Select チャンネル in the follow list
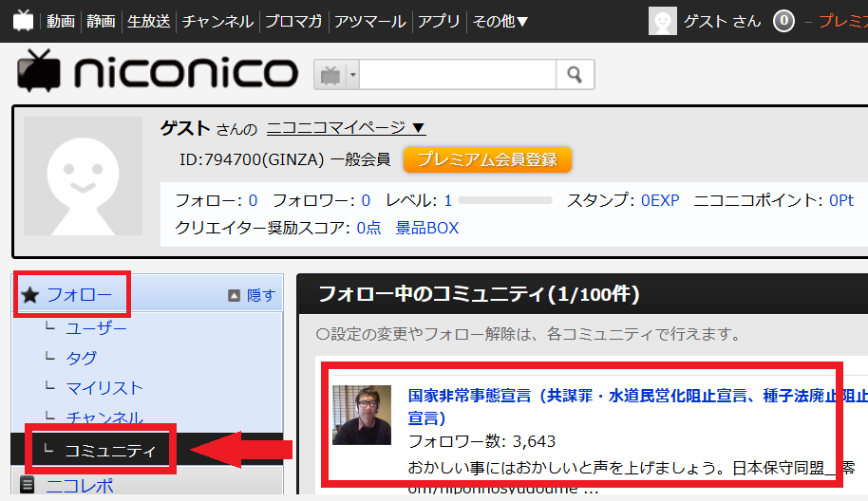The image size is (868, 501). pyautogui.click(x=104, y=418)
